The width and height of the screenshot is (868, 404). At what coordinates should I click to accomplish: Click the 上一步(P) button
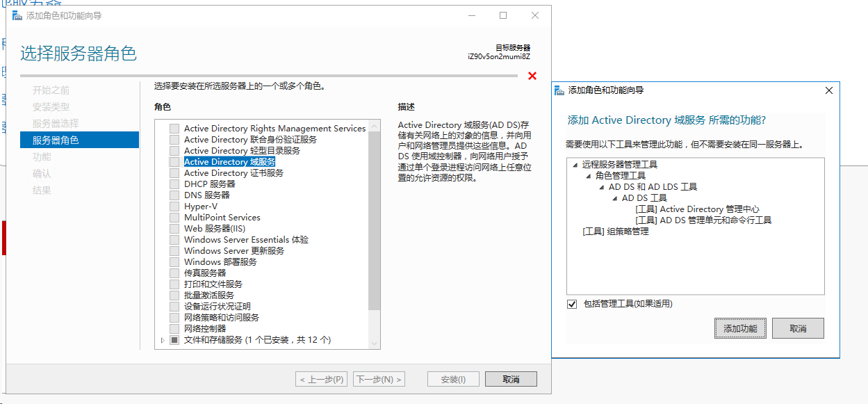tap(321, 380)
